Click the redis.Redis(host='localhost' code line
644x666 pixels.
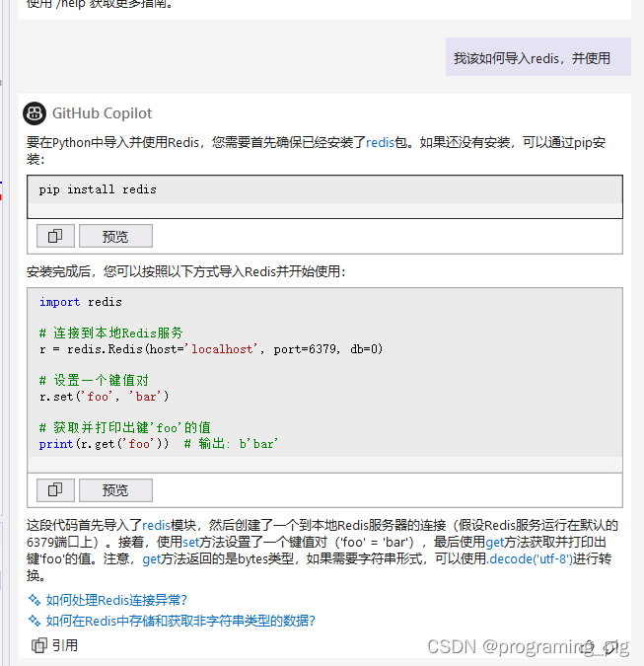point(211,349)
